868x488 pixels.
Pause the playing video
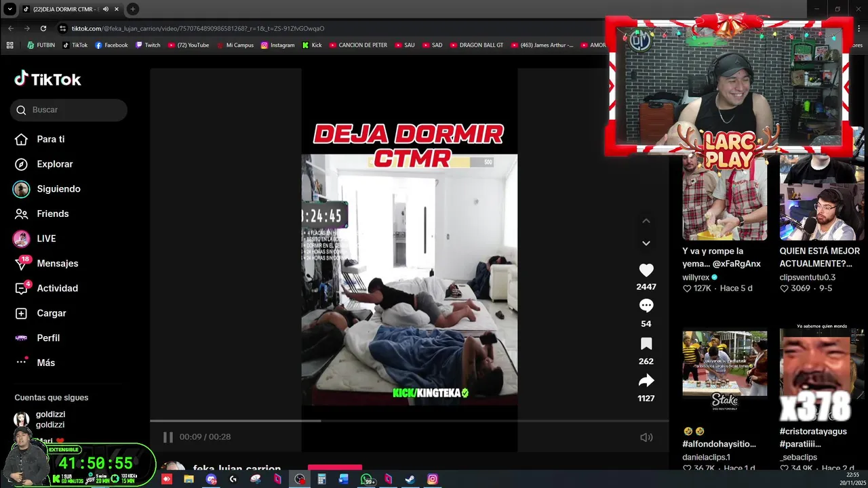[167, 437]
